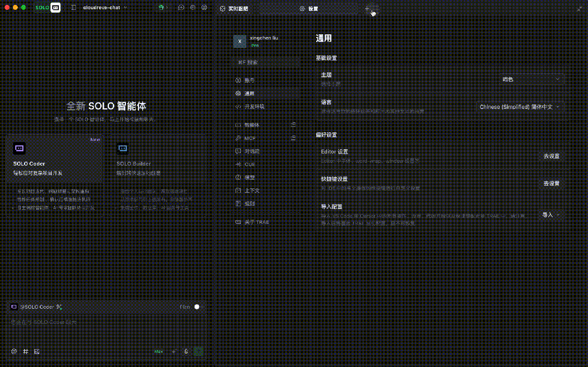Click @SOLO Coder agent label above input
Viewport: 588px width, 367px height.
point(37,307)
